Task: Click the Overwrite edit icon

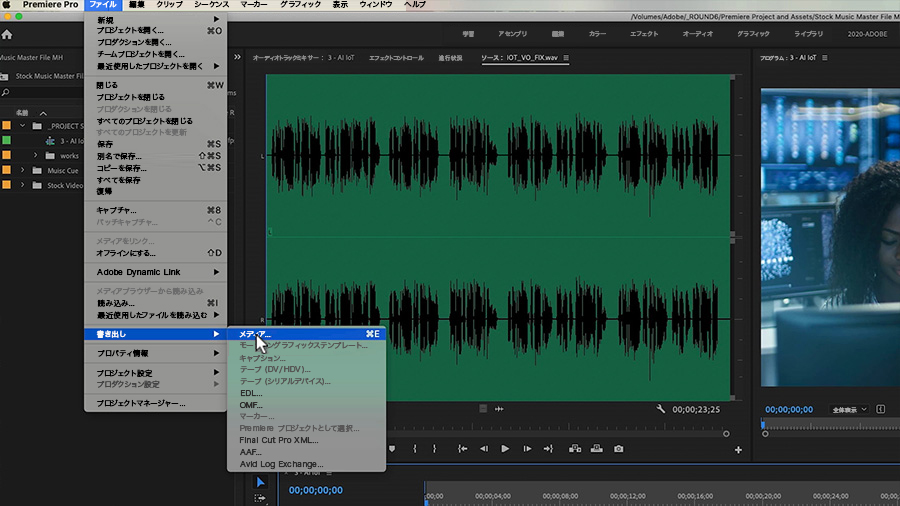Action: pos(597,449)
